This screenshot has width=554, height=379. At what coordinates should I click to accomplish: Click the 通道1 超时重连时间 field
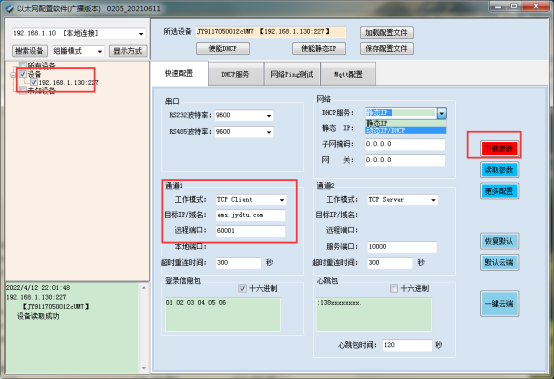[x=238, y=263]
